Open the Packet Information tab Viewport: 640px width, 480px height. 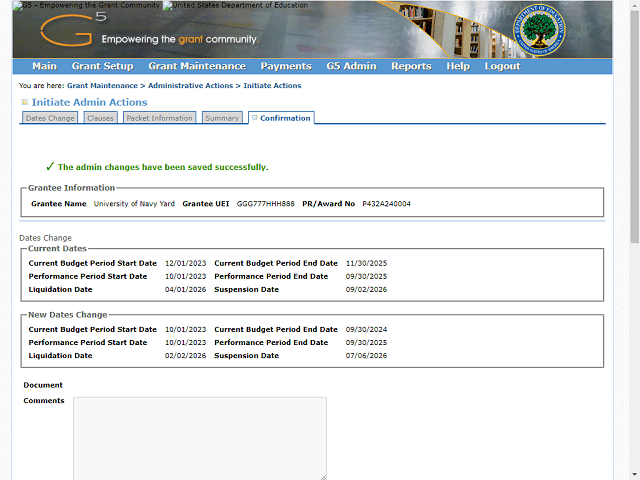pos(159,118)
